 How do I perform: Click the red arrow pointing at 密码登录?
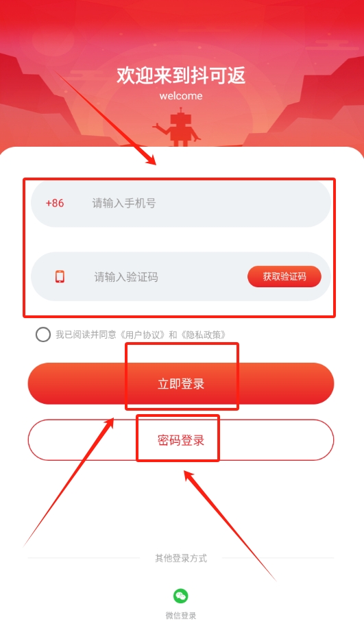tap(230, 525)
